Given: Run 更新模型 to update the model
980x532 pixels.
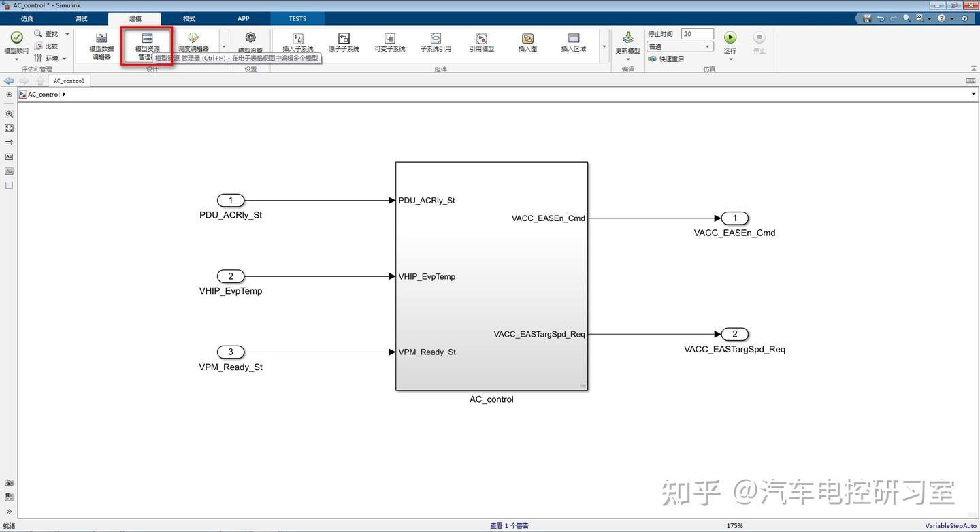Looking at the screenshot, I should [627, 43].
